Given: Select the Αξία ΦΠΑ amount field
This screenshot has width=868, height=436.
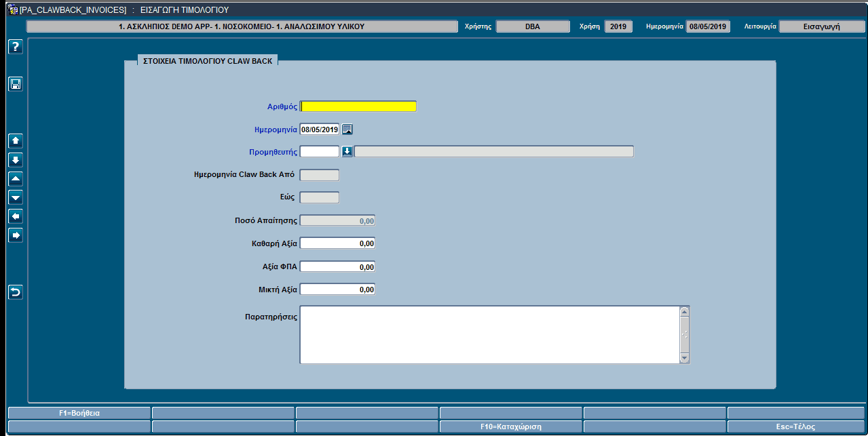Looking at the screenshot, I should coord(337,266).
